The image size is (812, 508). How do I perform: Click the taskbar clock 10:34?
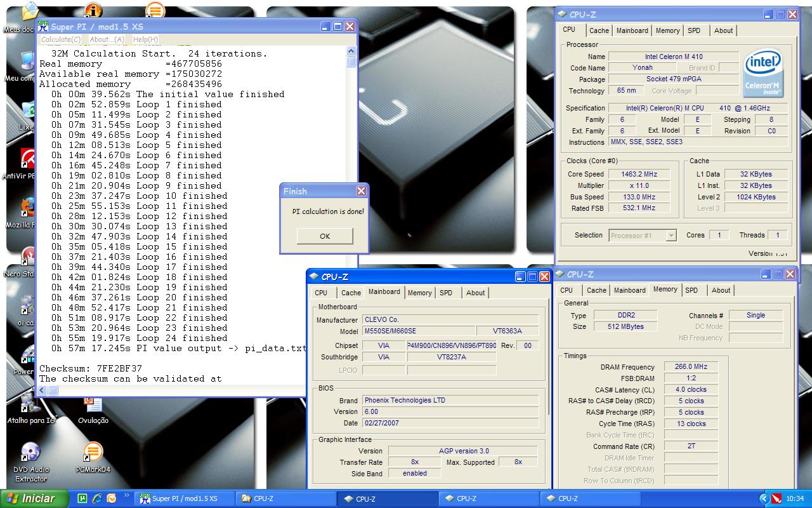(x=795, y=498)
